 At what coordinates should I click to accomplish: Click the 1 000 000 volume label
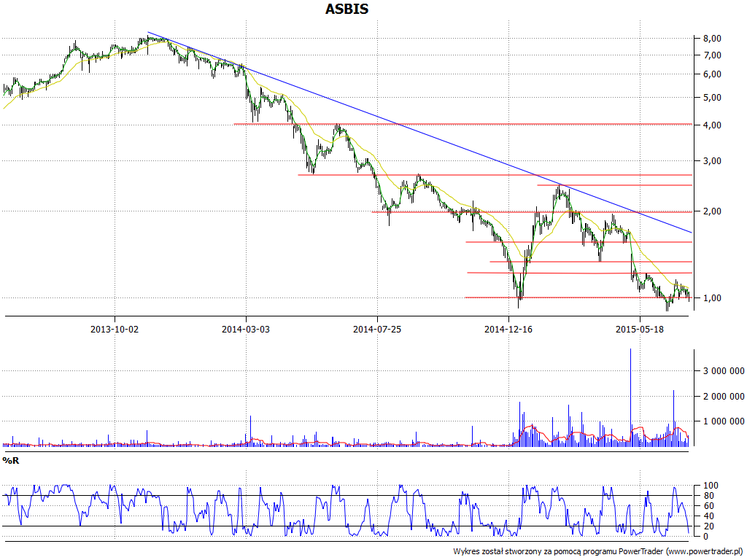[724, 421]
